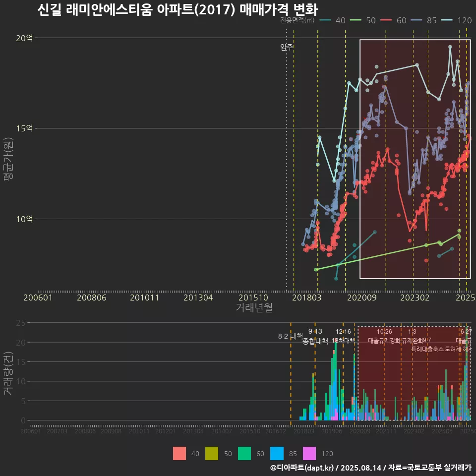Click the 9·13 policy date annotation
The width and height of the screenshot is (476, 476).
[315, 332]
